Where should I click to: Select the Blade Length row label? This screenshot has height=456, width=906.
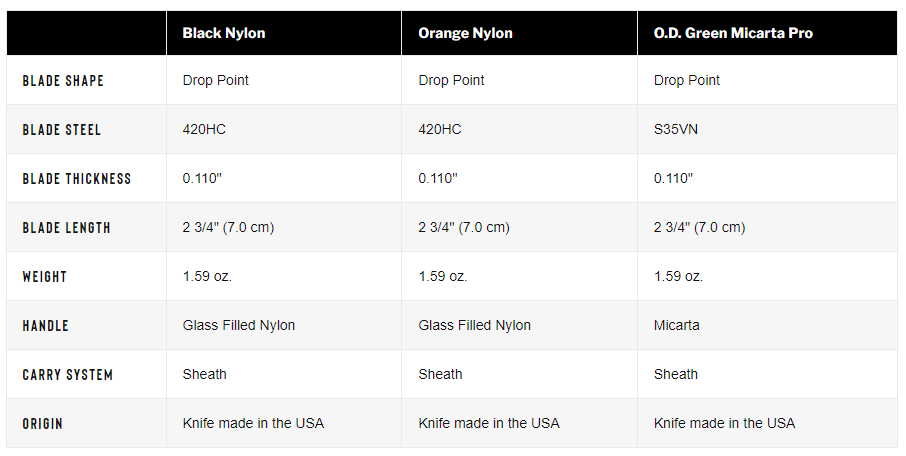pyautogui.click(x=66, y=228)
